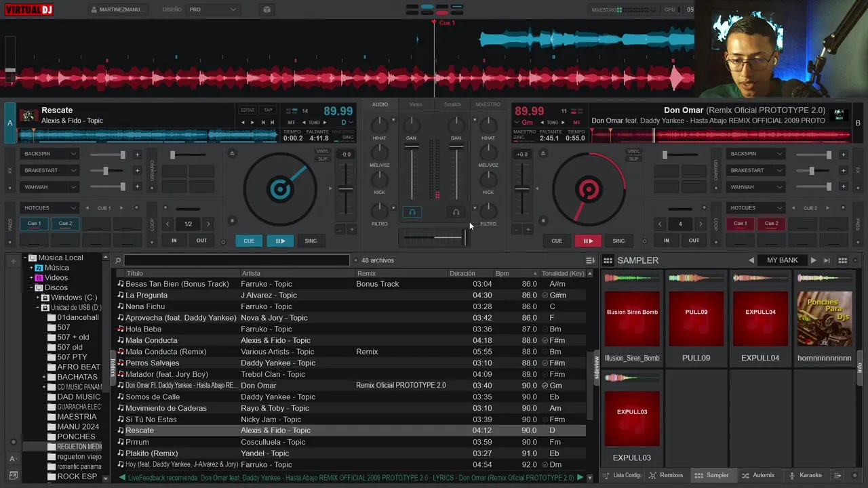Toggle MT master tempo on deck A
This screenshot has height=488, width=868.
[x=292, y=123]
